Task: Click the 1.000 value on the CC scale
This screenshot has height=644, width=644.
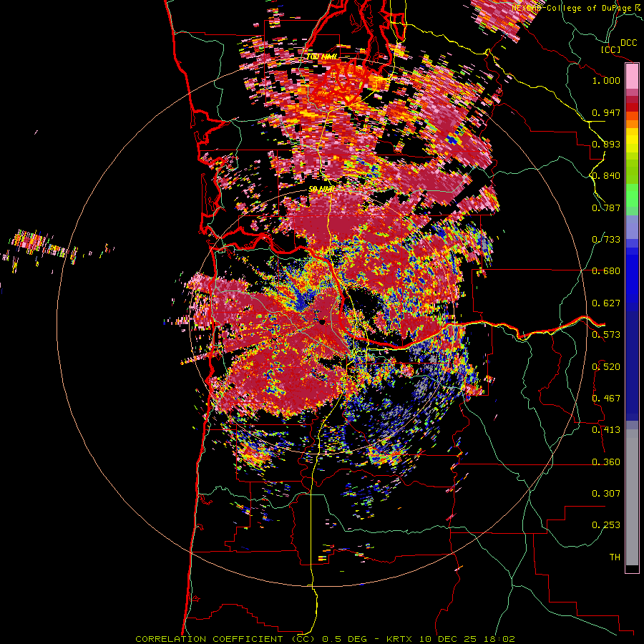Action: click(606, 80)
